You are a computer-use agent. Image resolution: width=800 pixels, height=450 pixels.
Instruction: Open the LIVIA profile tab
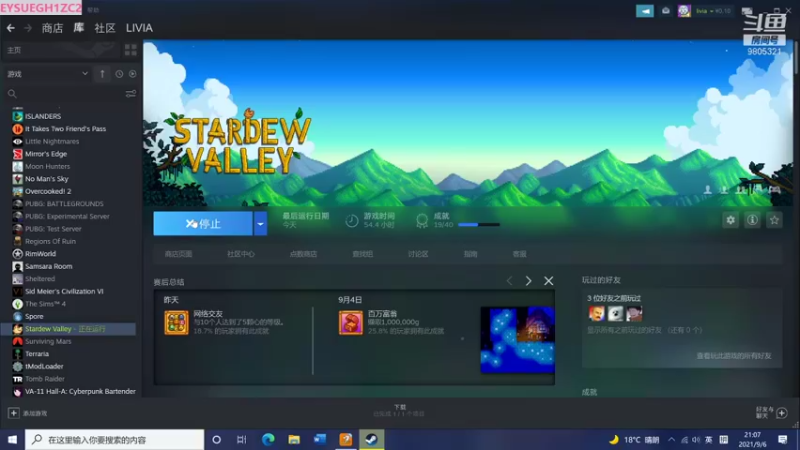point(139,28)
